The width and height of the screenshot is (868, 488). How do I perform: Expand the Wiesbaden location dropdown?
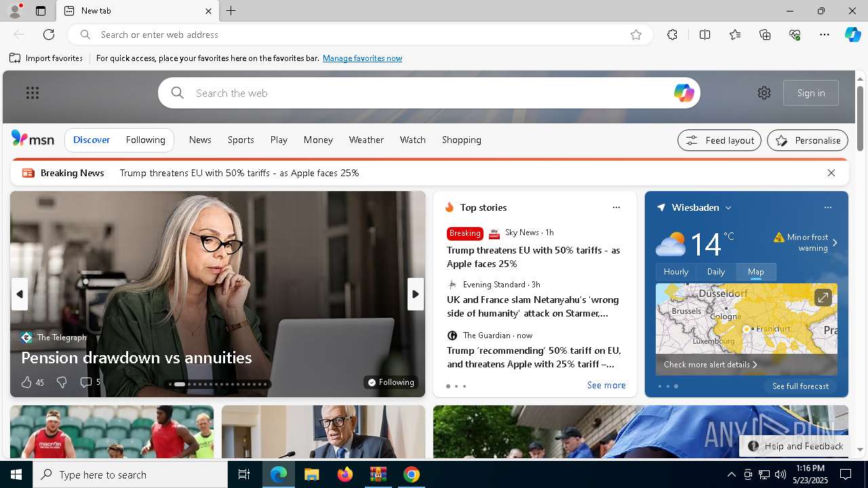point(728,208)
